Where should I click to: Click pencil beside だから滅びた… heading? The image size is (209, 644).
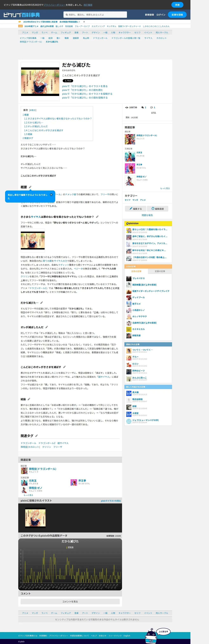[42, 303]
